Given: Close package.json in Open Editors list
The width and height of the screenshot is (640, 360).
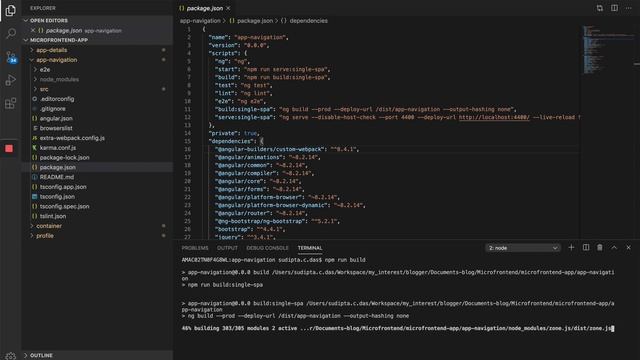Looking at the screenshot, I should (x=33, y=30).
